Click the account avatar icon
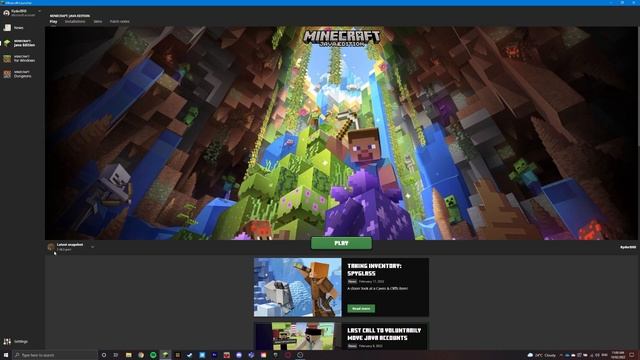 pos(6,13)
